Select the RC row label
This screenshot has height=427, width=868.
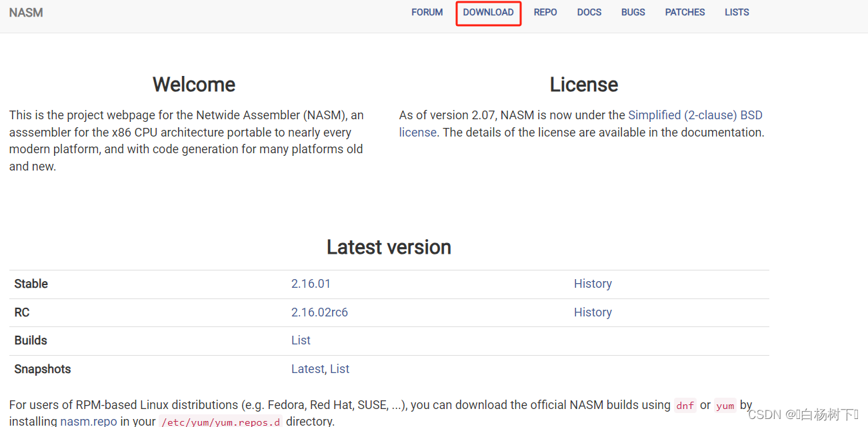pos(22,312)
